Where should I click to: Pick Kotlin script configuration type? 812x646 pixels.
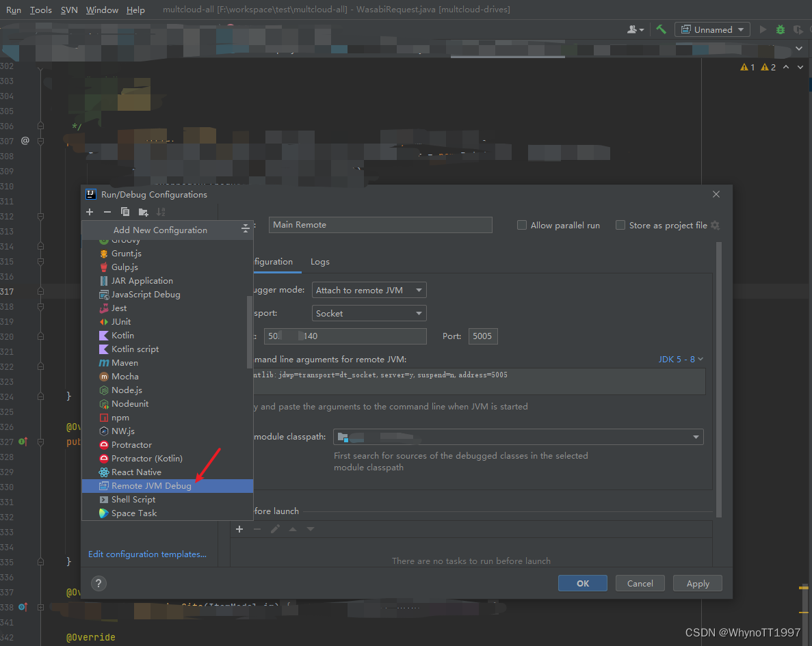[x=168, y=349]
